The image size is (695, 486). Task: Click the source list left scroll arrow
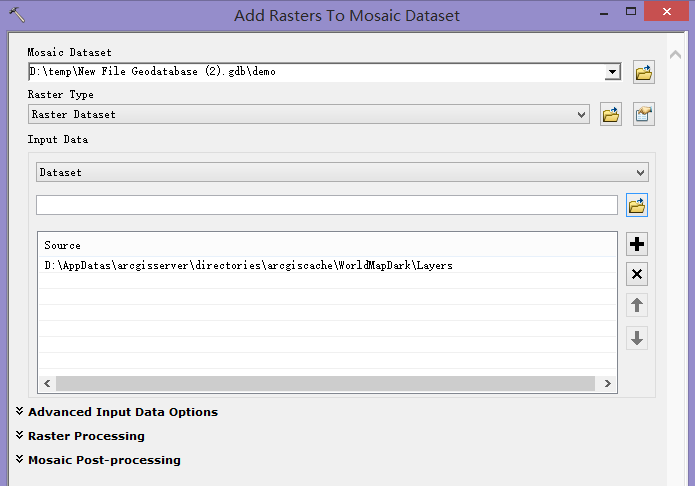47,384
